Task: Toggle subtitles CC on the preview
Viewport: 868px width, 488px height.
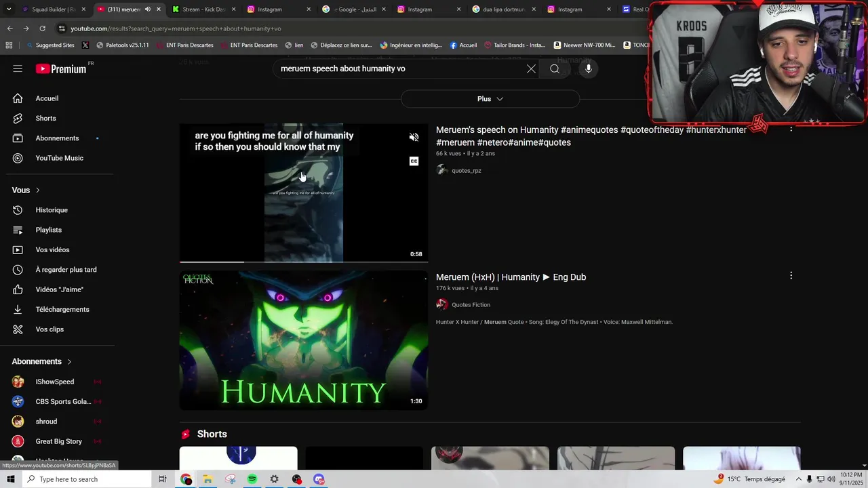Action: click(414, 161)
